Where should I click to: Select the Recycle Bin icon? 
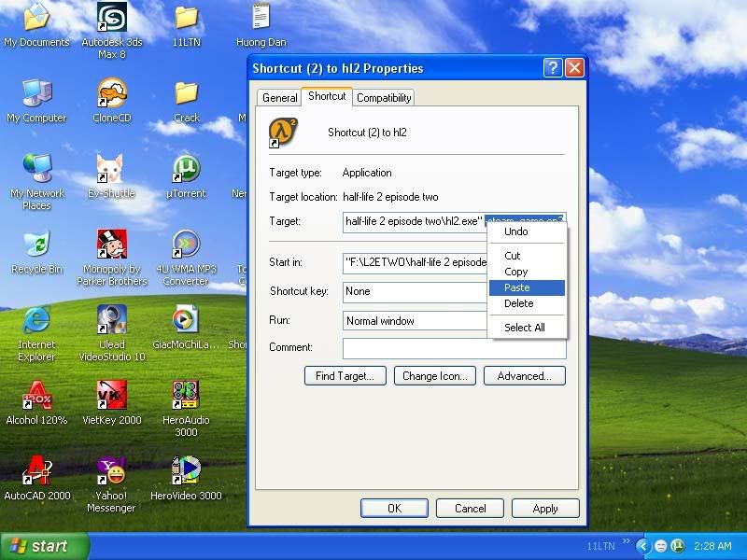click(36, 252)
